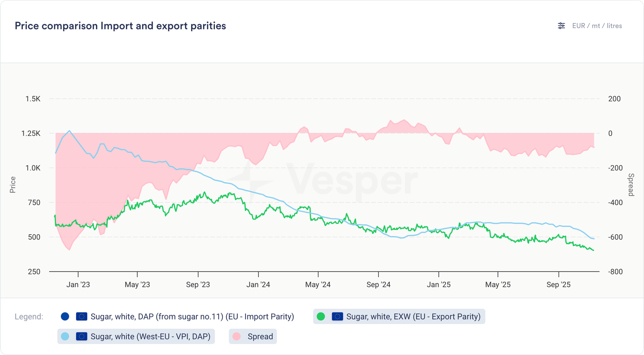The width and height of the screenshot is (644, 355).
Task: Click the pink Spread legend dot
Action: [237, 336]
